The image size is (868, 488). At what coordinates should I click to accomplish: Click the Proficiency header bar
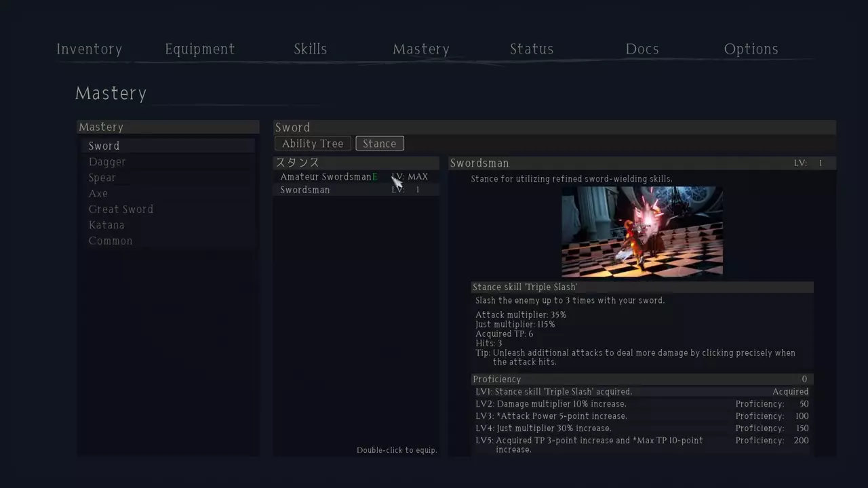tap(642, 380)
